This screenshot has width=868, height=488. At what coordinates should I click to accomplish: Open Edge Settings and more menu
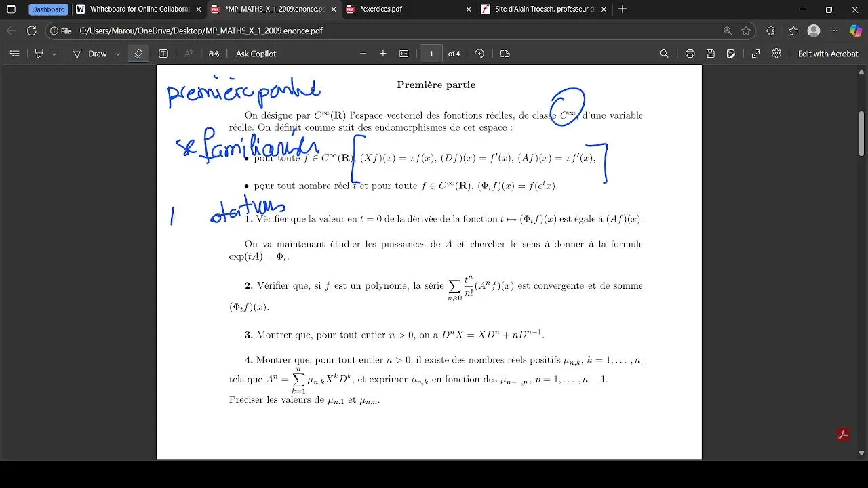point(835,30)
